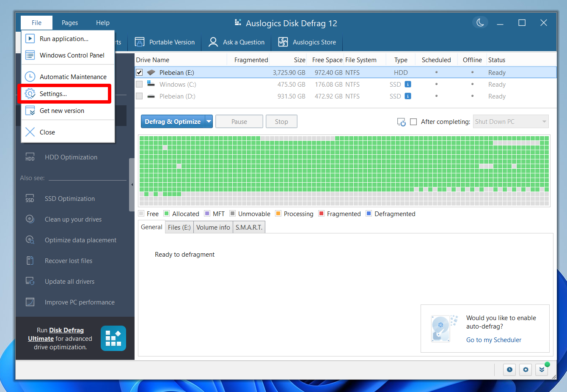Click the clock scheduler icon in status bar
Image resolution: width=567 pixels, height=392 pixels.
click(x=509, y=370)
